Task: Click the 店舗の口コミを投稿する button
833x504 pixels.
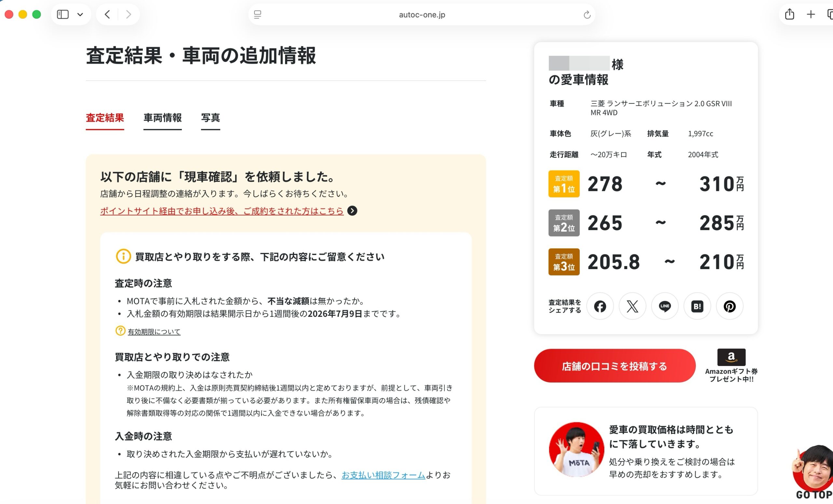Action: point(615,366)
